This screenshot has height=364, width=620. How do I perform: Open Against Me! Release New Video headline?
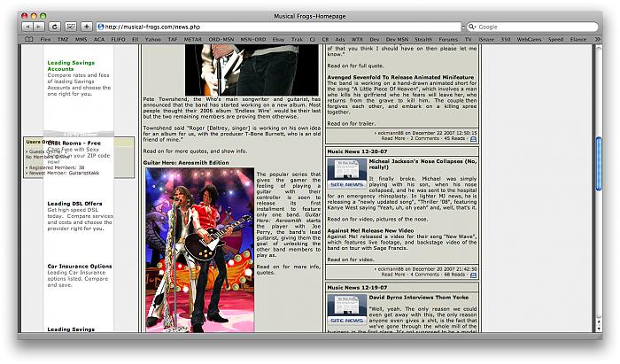tap(370, 231)
